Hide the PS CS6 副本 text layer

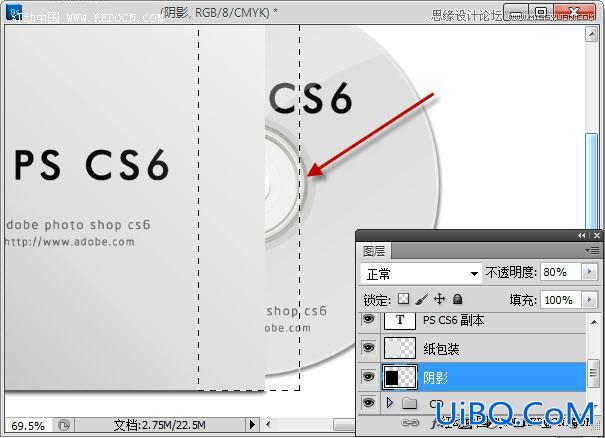pos(368,320)
